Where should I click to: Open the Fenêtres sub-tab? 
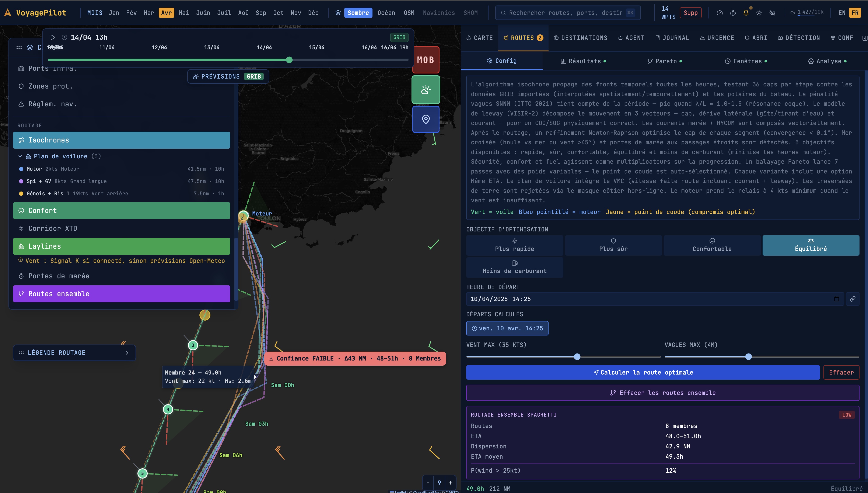(x=746, y=61)
